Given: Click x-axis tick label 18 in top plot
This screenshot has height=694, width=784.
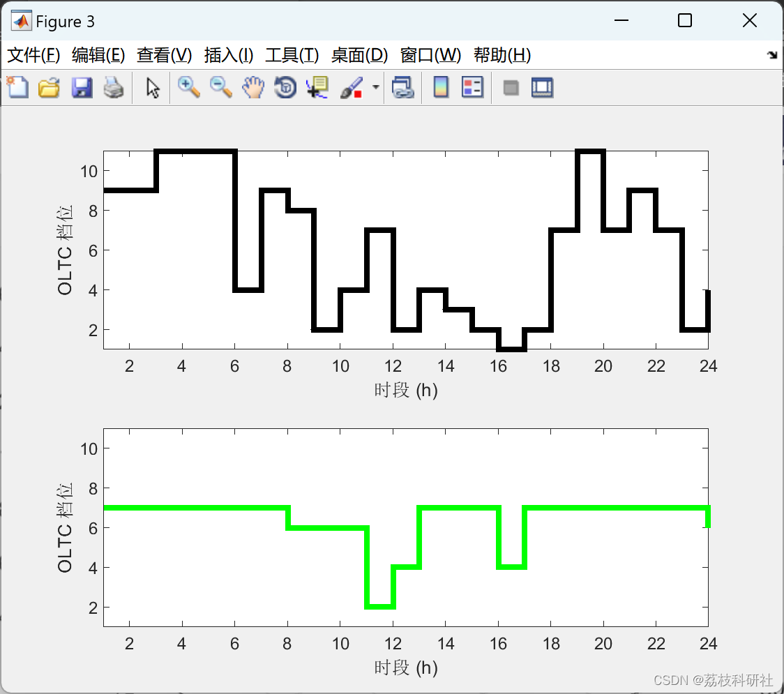Looking at the screenshot, I should pyautogui.click(x=551, y=366).
